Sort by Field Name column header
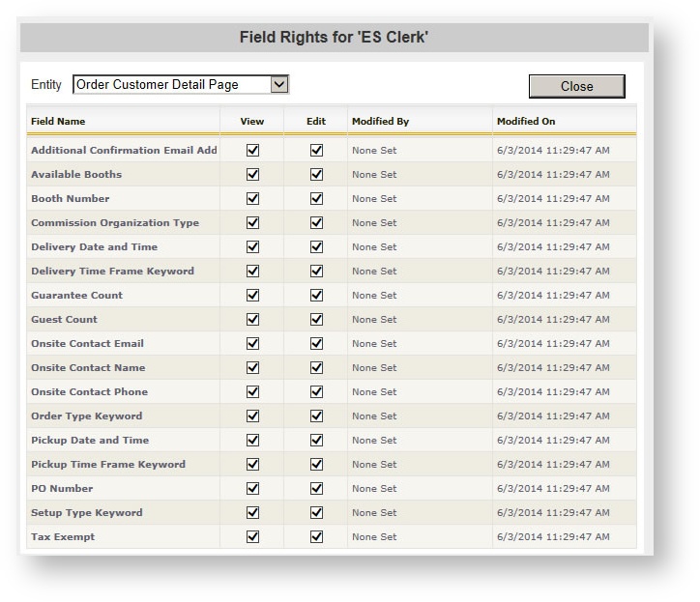This screenshot has height=602, width=700. [58, 122]
